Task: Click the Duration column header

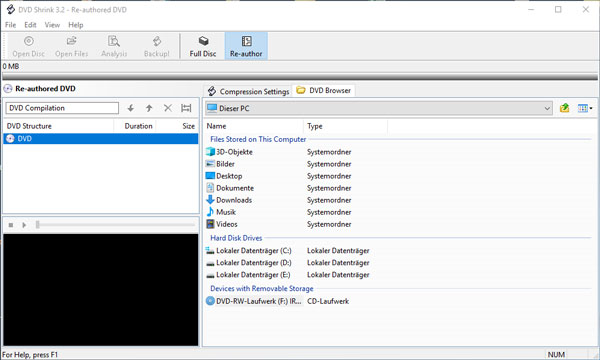Action: click(x=135, y=126)
